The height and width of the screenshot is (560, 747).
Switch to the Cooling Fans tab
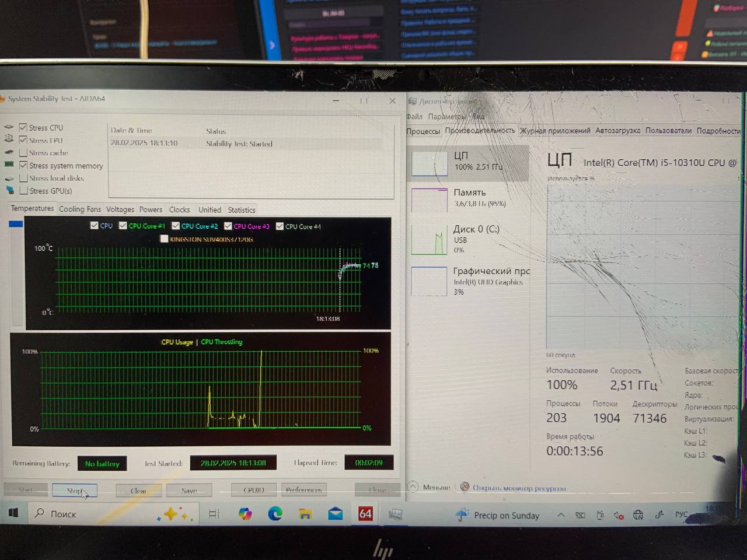80,209
